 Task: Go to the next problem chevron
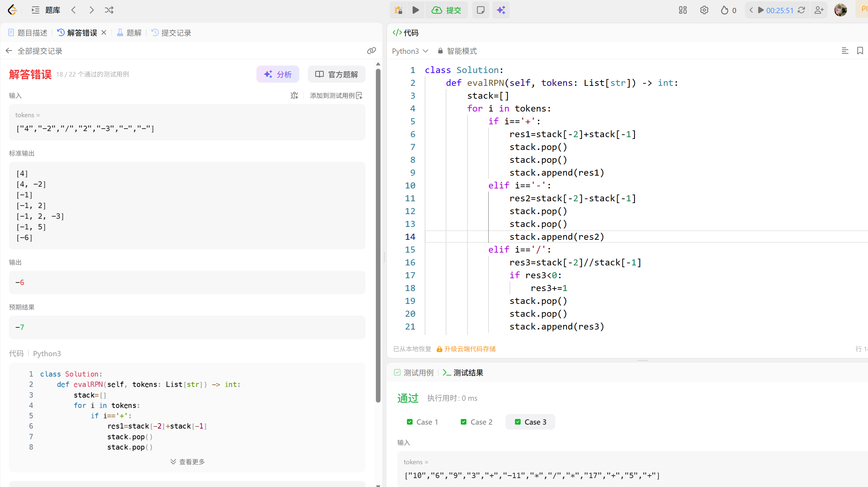(x=92, y=10)
